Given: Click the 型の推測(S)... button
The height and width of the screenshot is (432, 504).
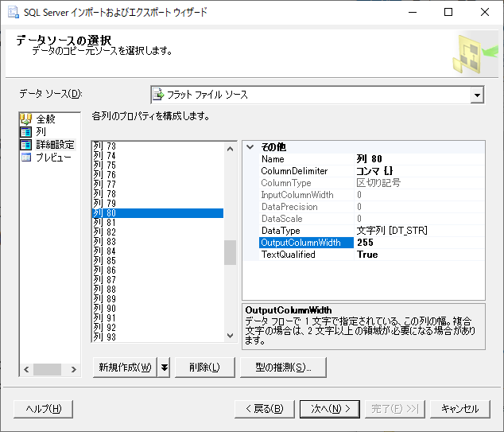Looking at the screenshot, I should (x=283, y=367).
